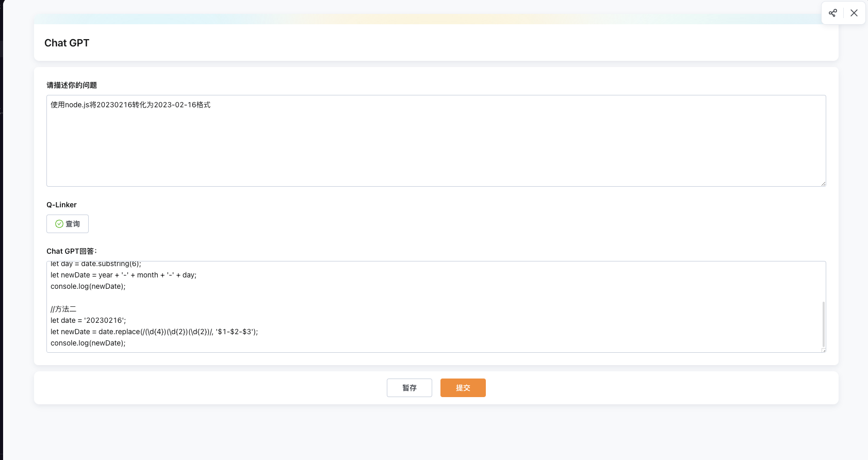Click the question text area resize handle
This screenshot has width=868, height=460.
point(823,184)
